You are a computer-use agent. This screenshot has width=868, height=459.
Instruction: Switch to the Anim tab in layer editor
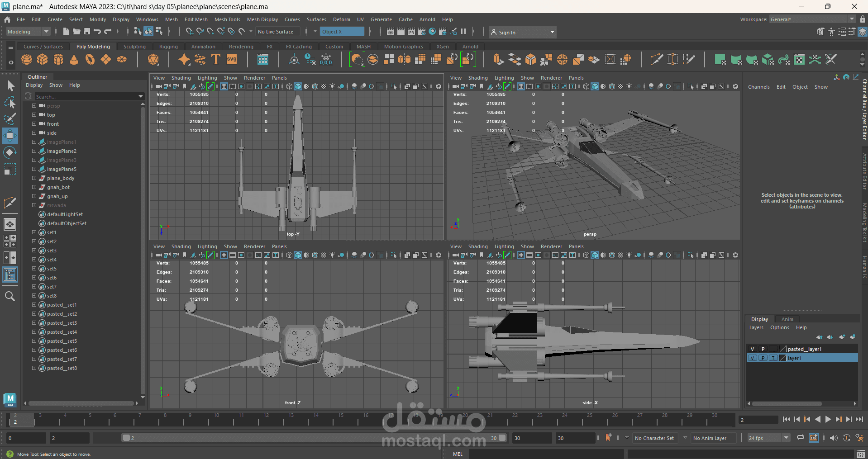[x=787, y=319]
